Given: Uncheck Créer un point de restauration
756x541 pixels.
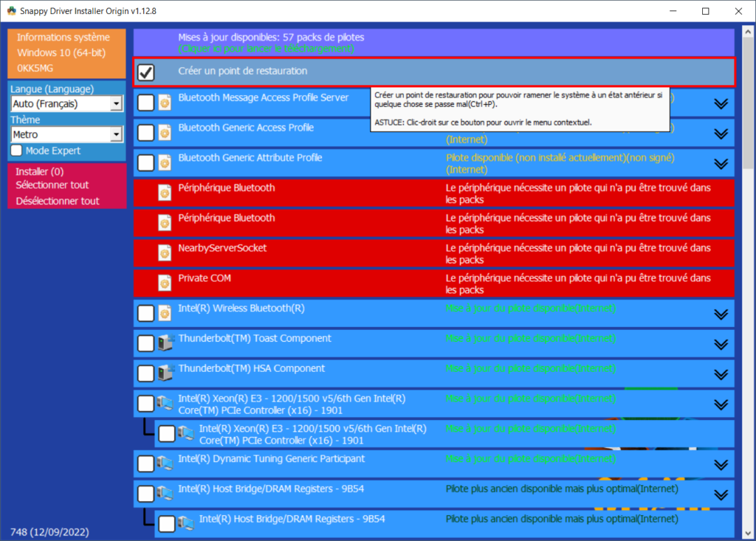Looking at the screenshot, I should 145,72.
